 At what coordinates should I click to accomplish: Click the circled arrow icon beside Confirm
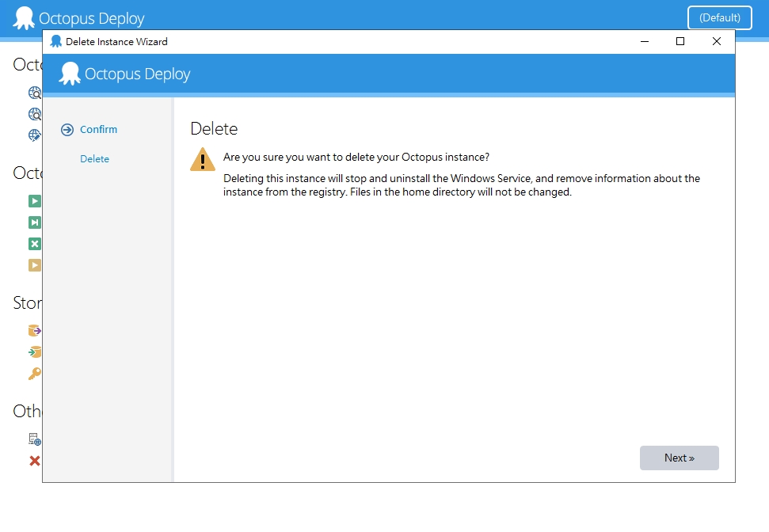coord(67,130)
